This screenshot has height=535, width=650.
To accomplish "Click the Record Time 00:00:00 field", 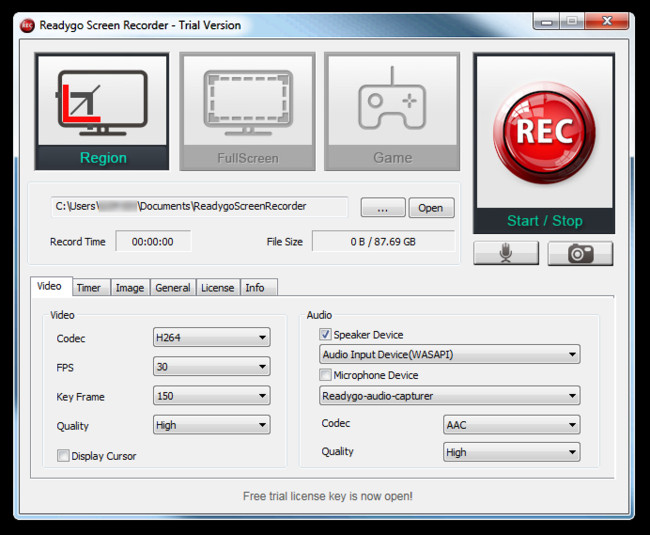I will click(153, 242).
